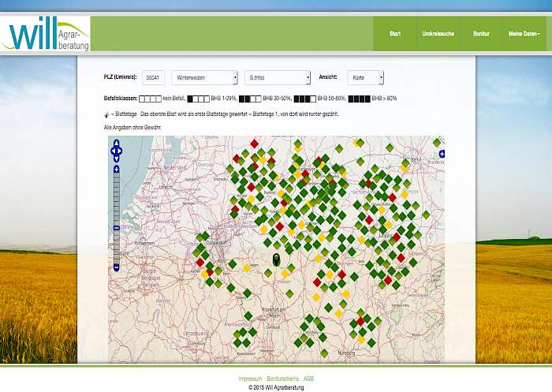Pan the map left with the arrow control
The width and height of the screenshot is (552, 392).
[112, 149]
